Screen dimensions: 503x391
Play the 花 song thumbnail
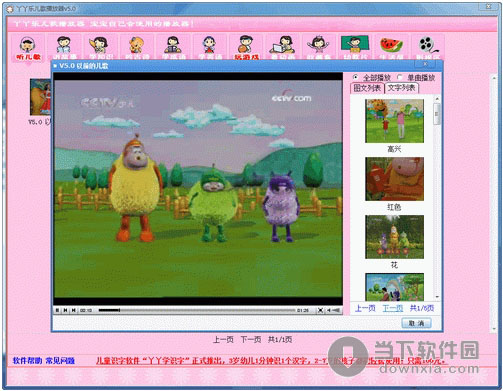click(x=394, y=237)
